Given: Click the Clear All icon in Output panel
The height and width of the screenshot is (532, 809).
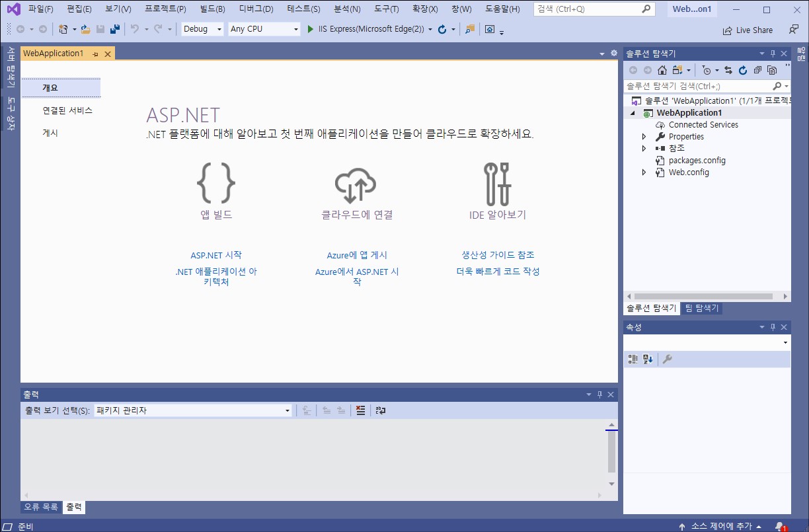Looking at the screenshot, I should (360, 410).
